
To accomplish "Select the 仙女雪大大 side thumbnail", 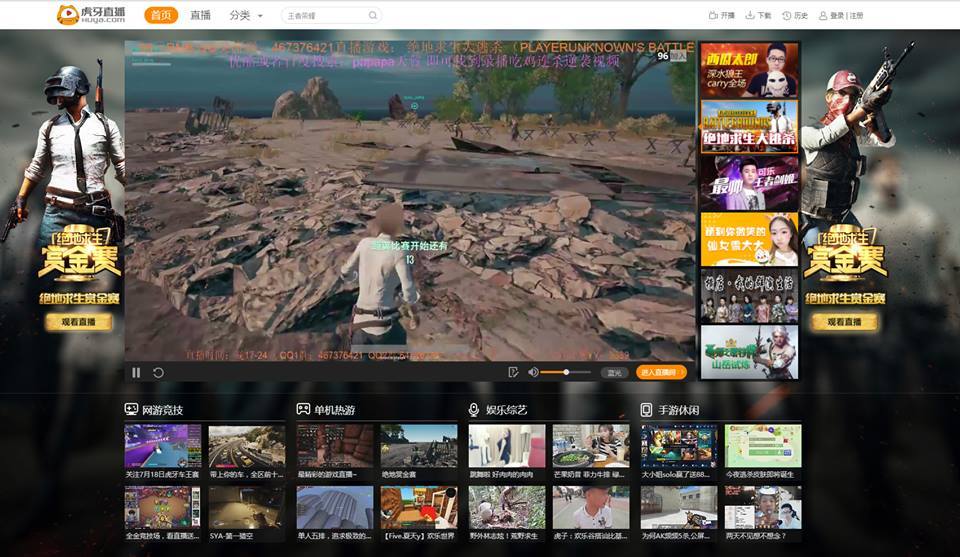I will (x=749, y=239).
